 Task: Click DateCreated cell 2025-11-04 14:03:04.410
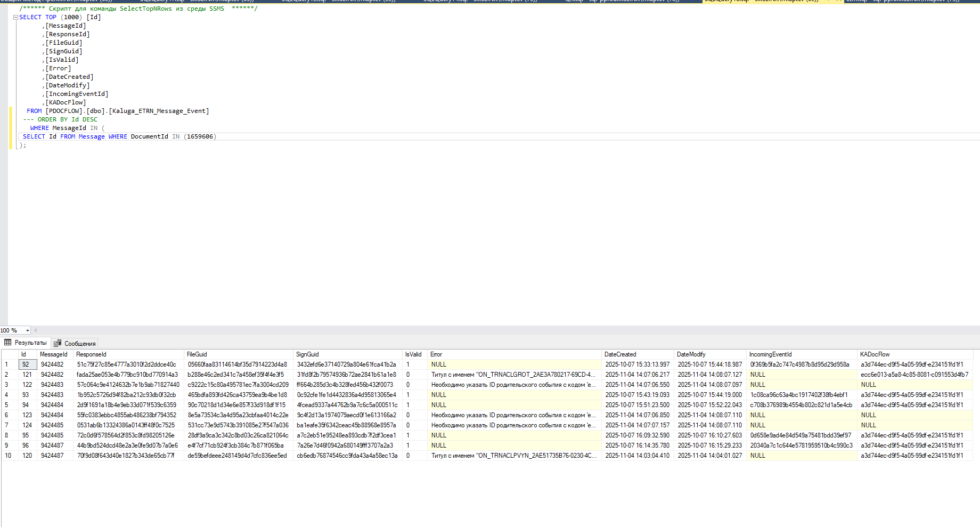638,456
